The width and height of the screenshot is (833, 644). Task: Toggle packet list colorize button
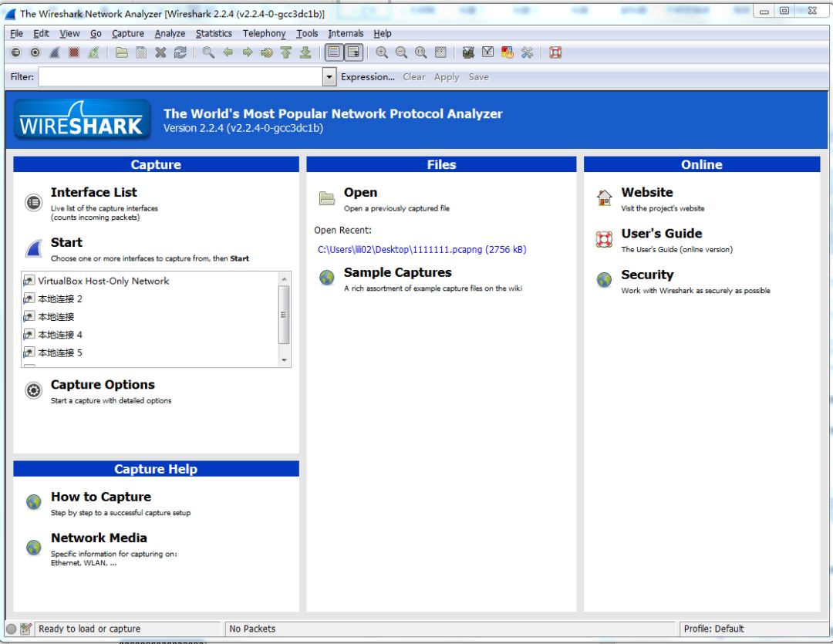(334, 52)
